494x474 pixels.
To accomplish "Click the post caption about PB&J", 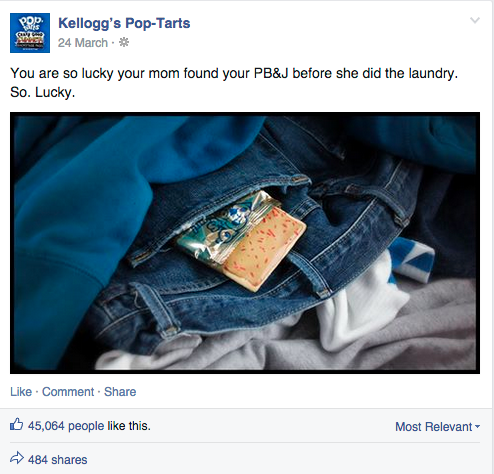I will pos(234,82).
